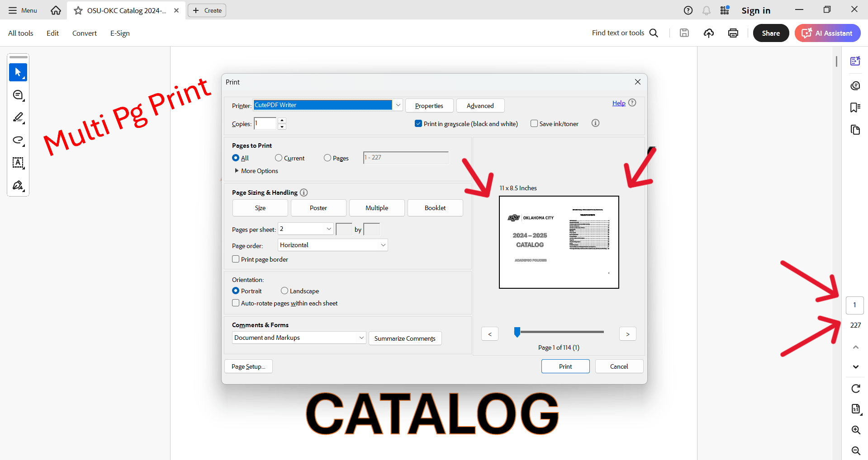Select the Selection arrow tool
Image resolution: width=868 pixels, height=460 pixels.
click(18, 72)
